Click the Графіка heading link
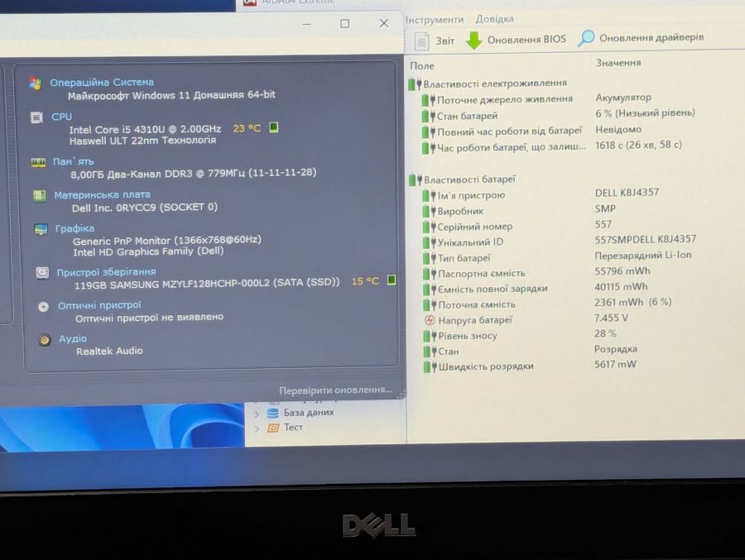The width and height of the screenshot is (745, 560). point(74,228)
